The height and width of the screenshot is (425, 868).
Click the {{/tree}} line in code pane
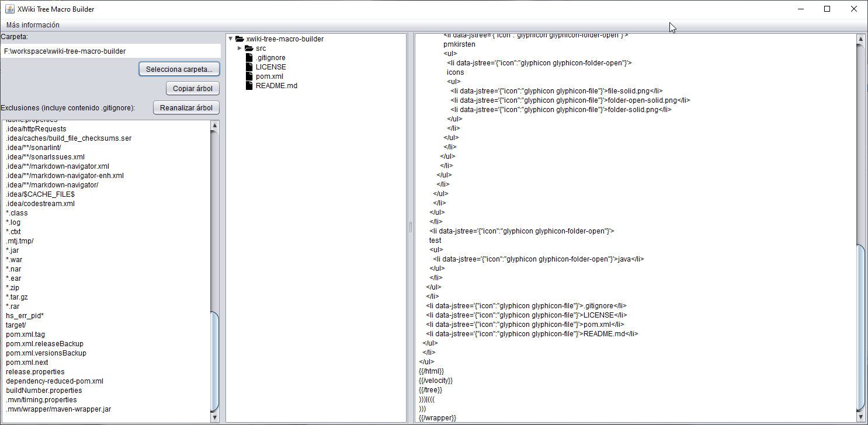(x=430, y=390)
